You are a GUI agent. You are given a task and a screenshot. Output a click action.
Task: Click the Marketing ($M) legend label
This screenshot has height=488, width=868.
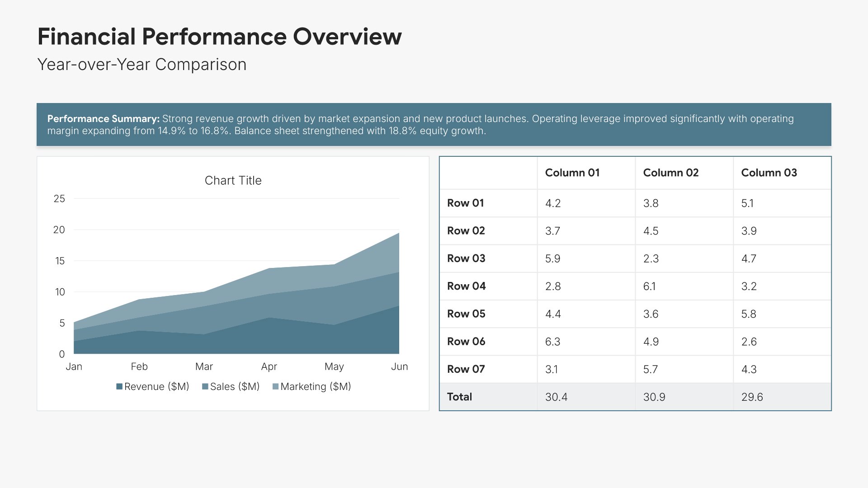pos(316,387)
